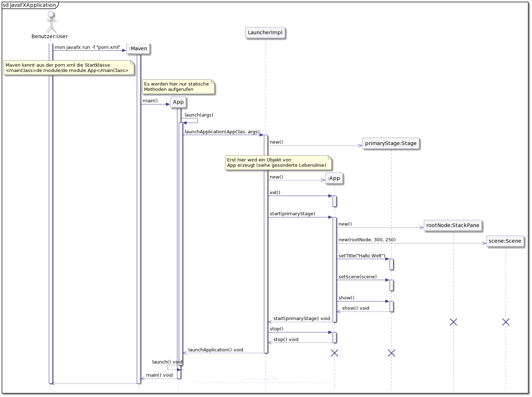Click the "show()" call message label
This screenshot has width=532, height=397.
[346, 298]
